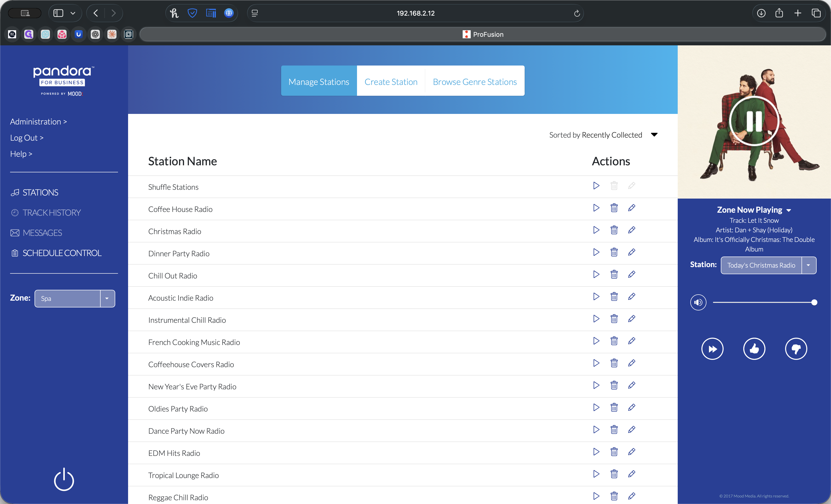The height and width of the screenshot is (504, 831).
Task: Click the browser address bar
Action: 415,13
